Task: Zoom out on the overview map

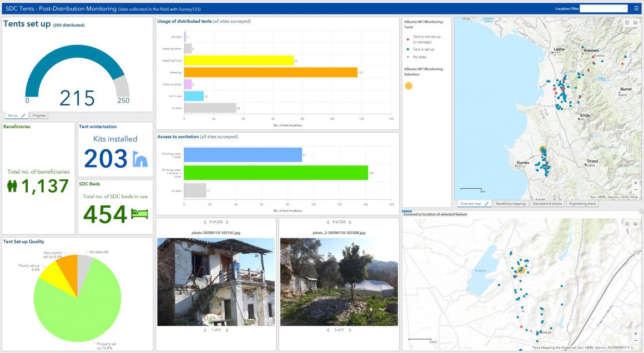Action: 636,191
